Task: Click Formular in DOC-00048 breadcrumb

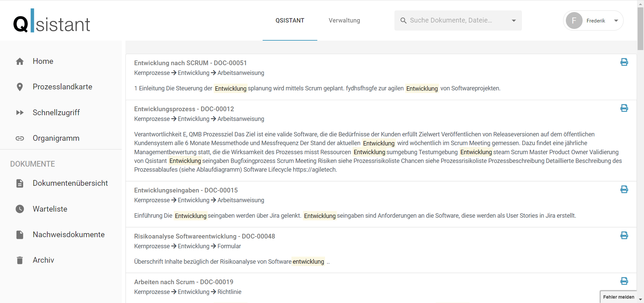Action: (229, 246)
